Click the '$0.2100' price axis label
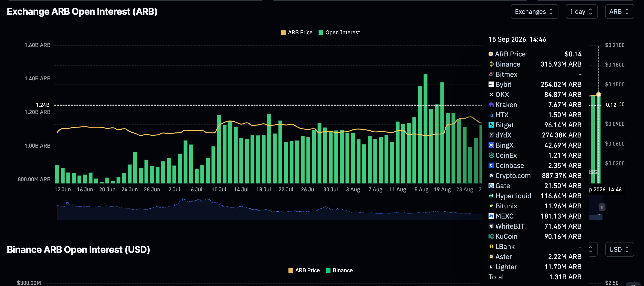The image size is (644, 286). [614, 45]
